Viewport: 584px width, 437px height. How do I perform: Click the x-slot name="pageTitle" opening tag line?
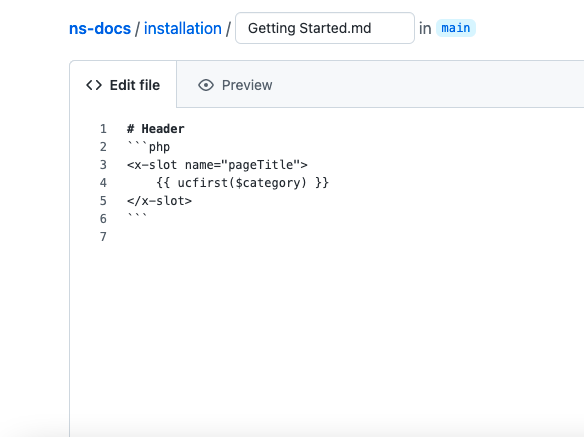pos(217,165)
